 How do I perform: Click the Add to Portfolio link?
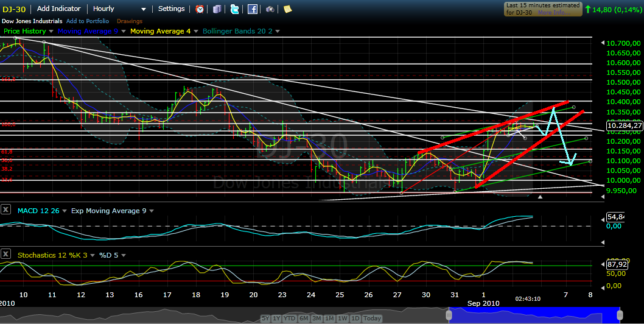click(88, 21)
